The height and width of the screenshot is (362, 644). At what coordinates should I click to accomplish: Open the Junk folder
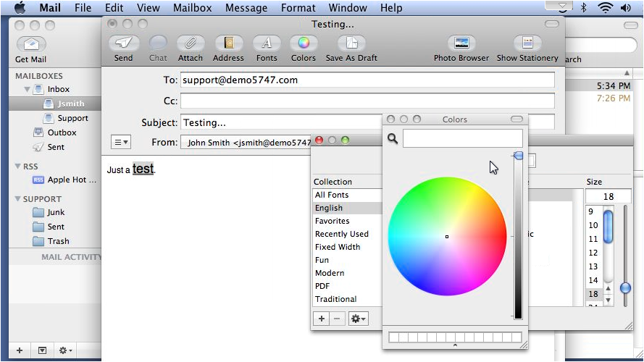[x=54, y=212]
